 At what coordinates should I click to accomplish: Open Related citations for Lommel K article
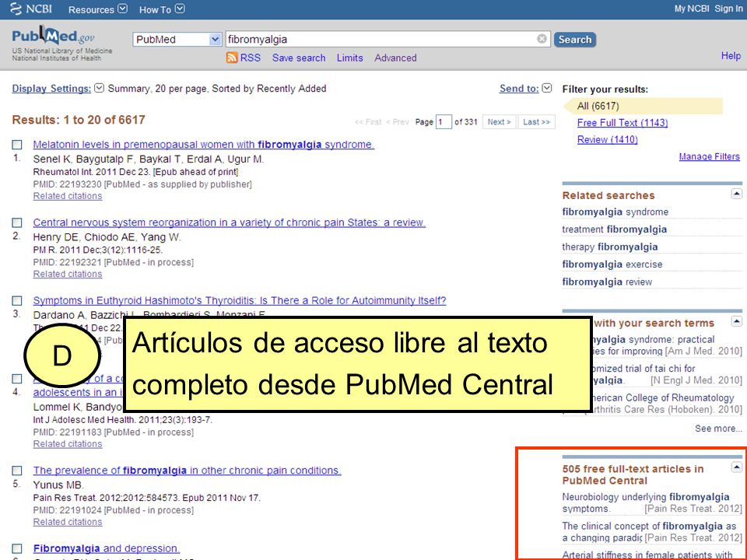tap(68, 444)
